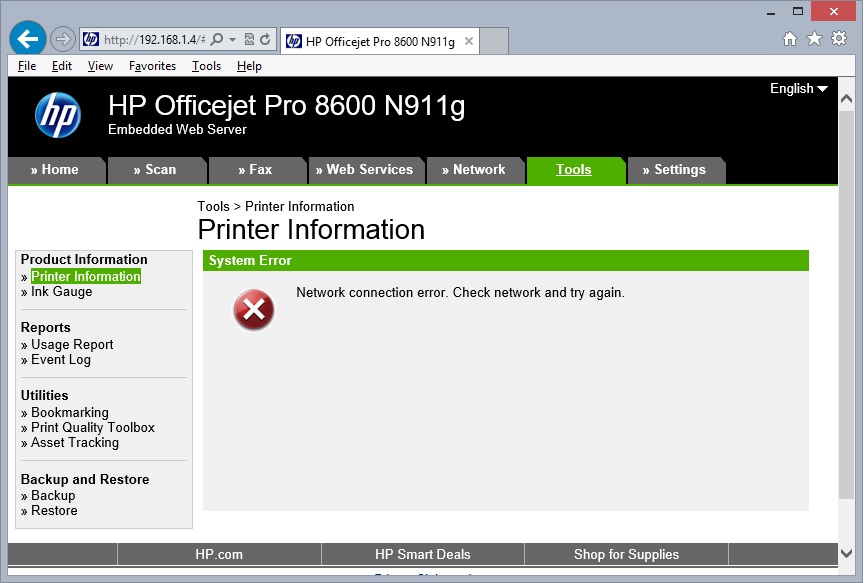Image resolution: width=864 pixels, height=583 pixels.
Task: Click the HP logo in the header
Action: point(58,115)
